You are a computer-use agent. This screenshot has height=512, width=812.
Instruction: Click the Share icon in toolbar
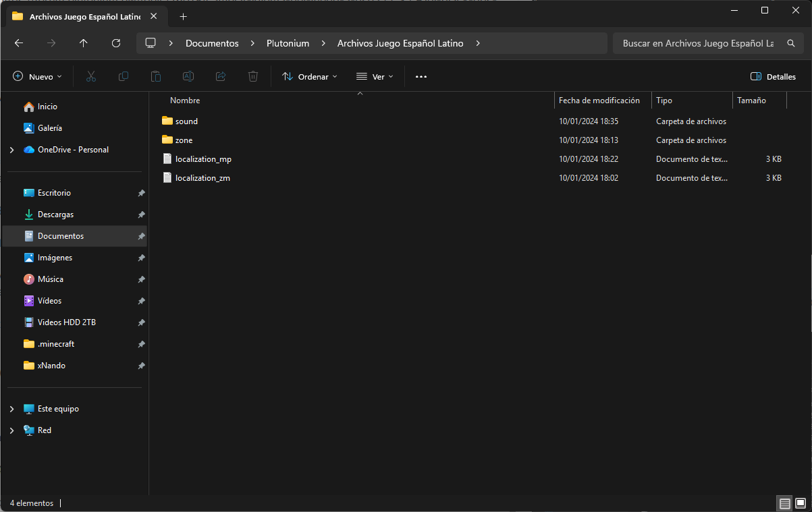221,77
